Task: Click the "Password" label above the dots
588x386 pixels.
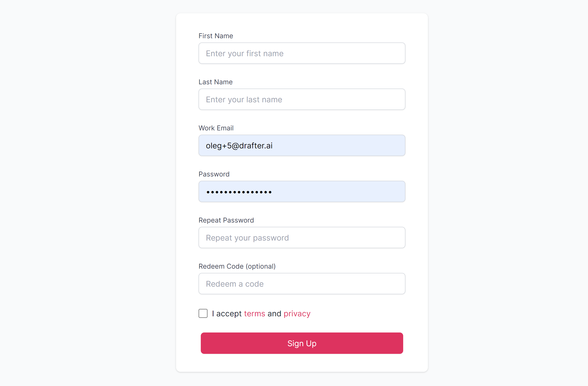Action: [214, 174]
